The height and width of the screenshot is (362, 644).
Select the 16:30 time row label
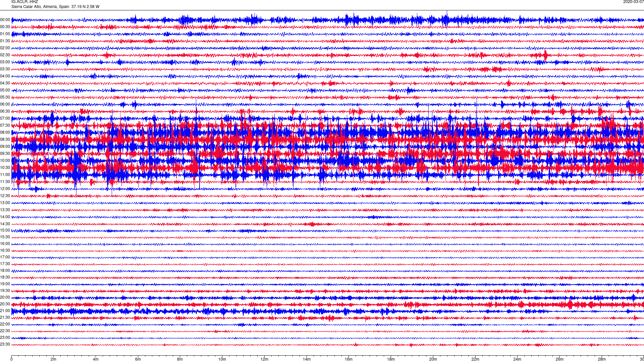click(x=5, y=251)
